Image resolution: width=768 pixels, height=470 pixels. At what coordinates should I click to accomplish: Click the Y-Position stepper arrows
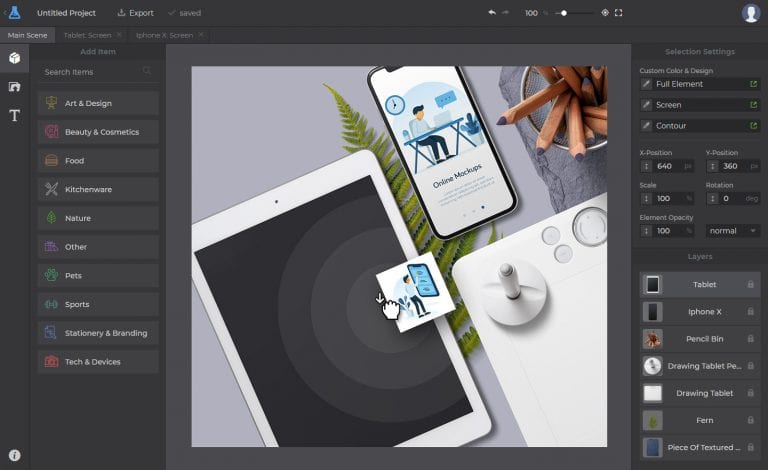click(x=712, y=166)
